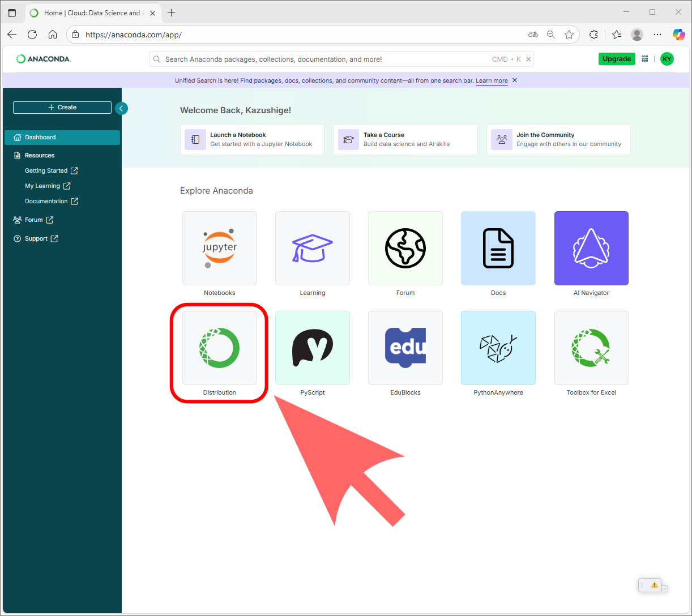
Task: Follow the Learn more banner link
Action: pyautogui.click(x=492, y=80)
